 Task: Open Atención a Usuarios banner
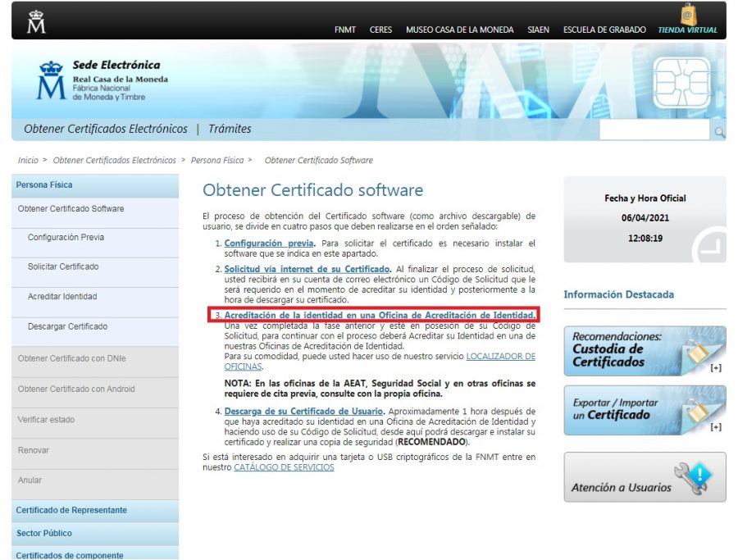[x=645, y=477]
